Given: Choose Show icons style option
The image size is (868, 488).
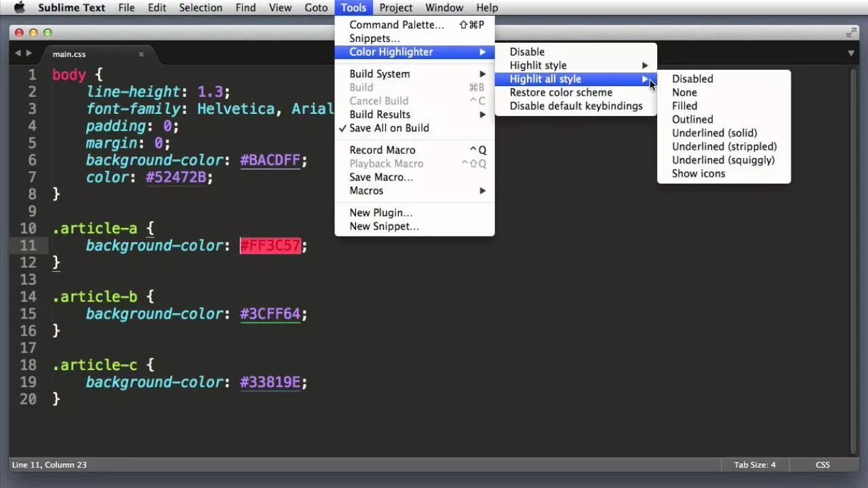Looking at the screenshot, I should (724, 174).
